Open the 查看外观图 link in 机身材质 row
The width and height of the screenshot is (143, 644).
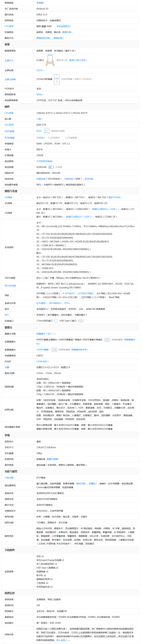(x=53, y=459)
